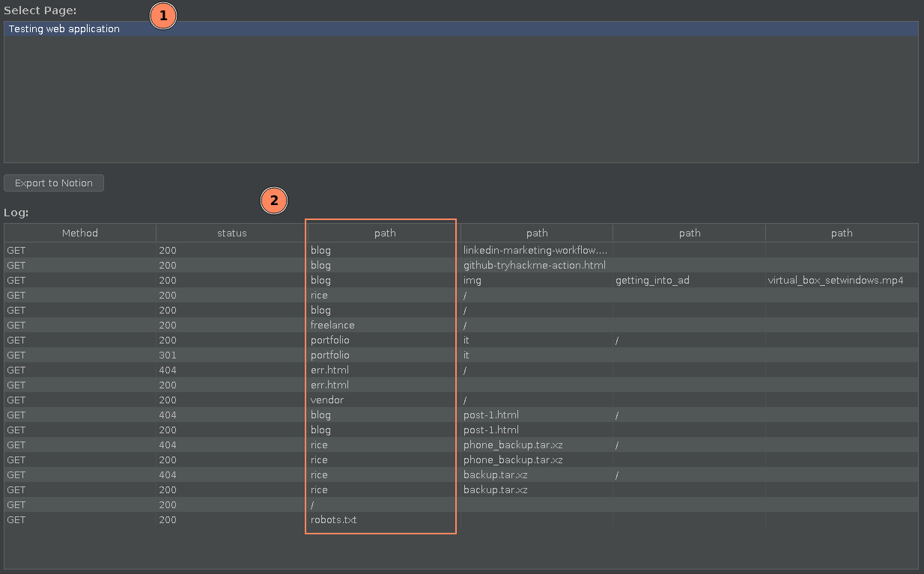Select the robots.txt log entry
Viewport: 924px width, 574px height.
[x=333, y=520]
